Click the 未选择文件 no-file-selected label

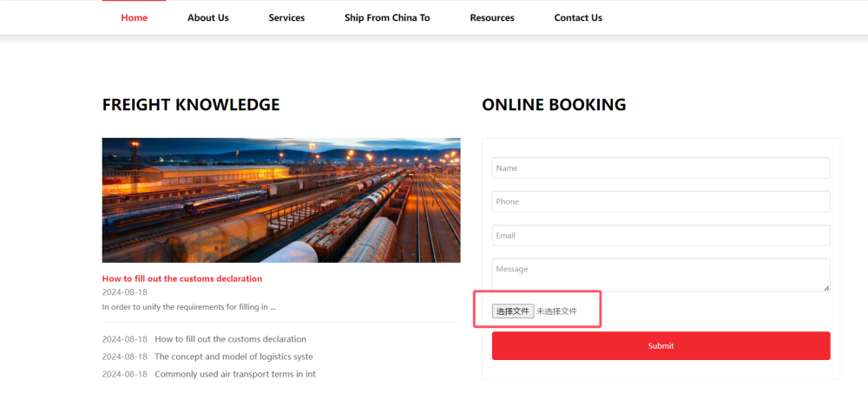(x=556, y=311)
